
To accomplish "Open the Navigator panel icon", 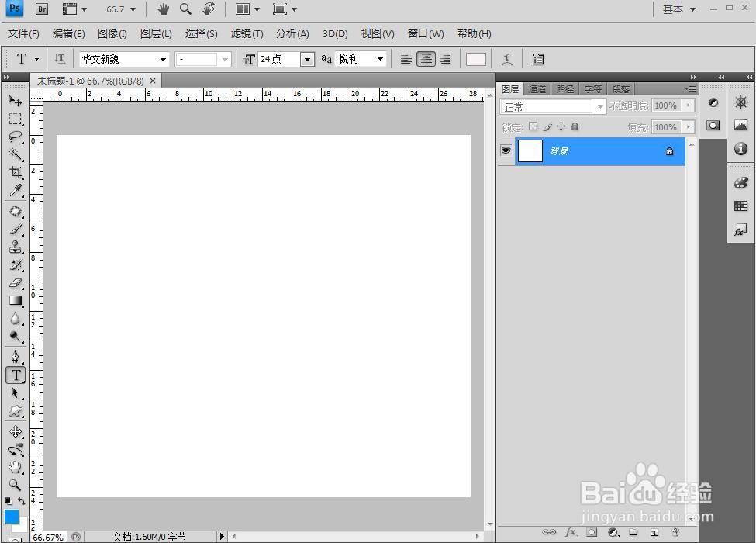I will (x=741, y=102).
